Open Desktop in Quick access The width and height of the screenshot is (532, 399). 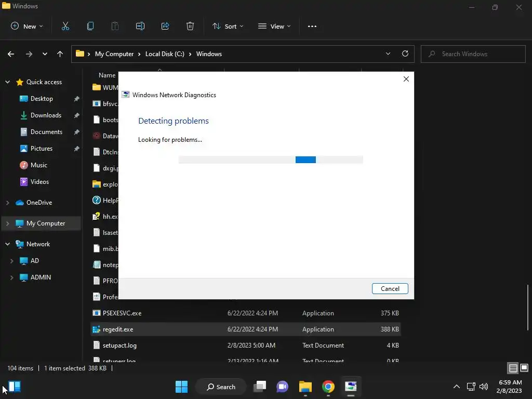(x=42, y=98)
